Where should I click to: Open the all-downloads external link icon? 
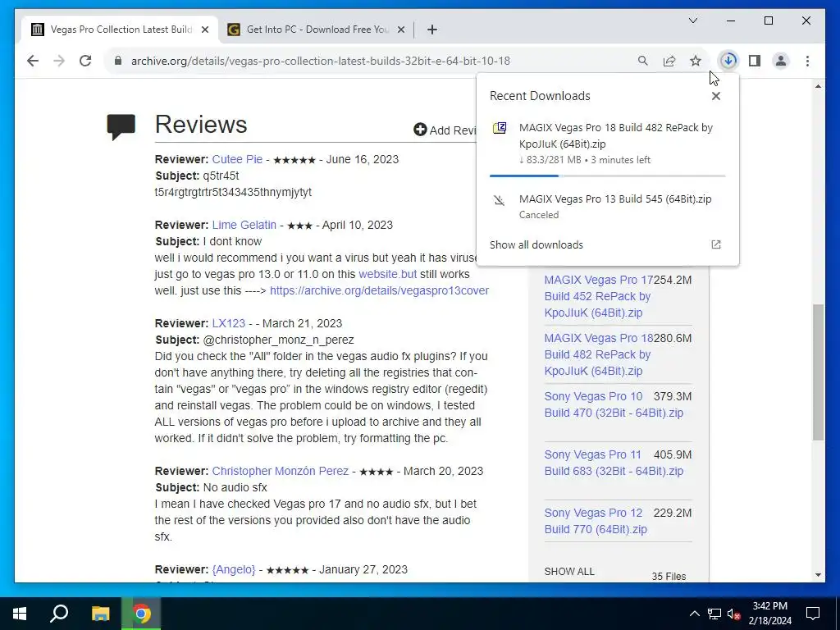[x=715, y=244]
